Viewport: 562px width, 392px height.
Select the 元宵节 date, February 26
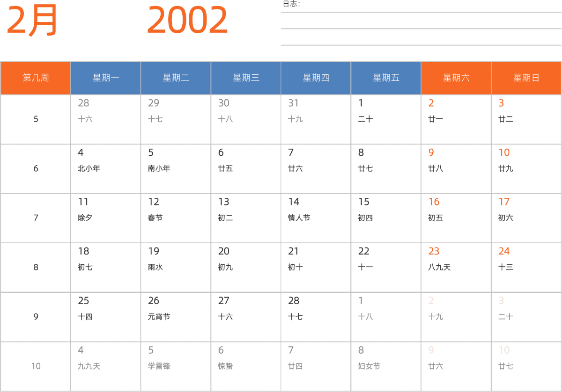click(176, 317)
